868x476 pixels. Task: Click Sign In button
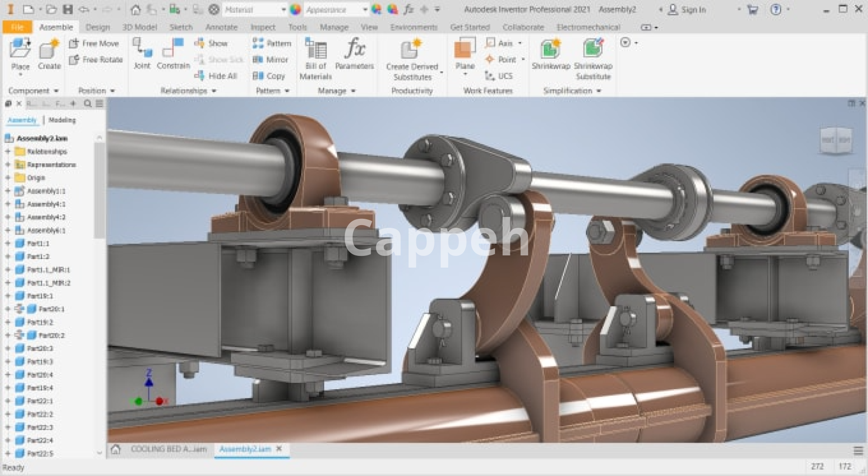click(x=687, y=9)
